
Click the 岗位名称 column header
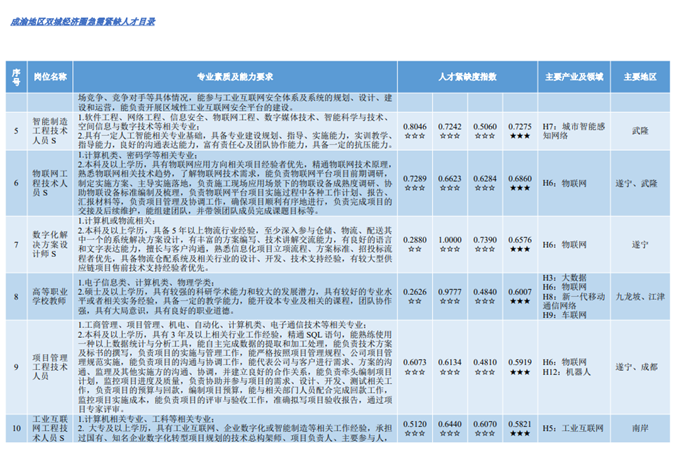(50, 77)
